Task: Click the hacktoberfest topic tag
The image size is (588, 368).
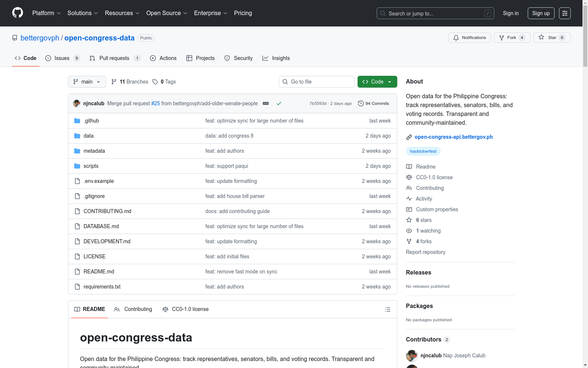Action: (x=423, y=151)
